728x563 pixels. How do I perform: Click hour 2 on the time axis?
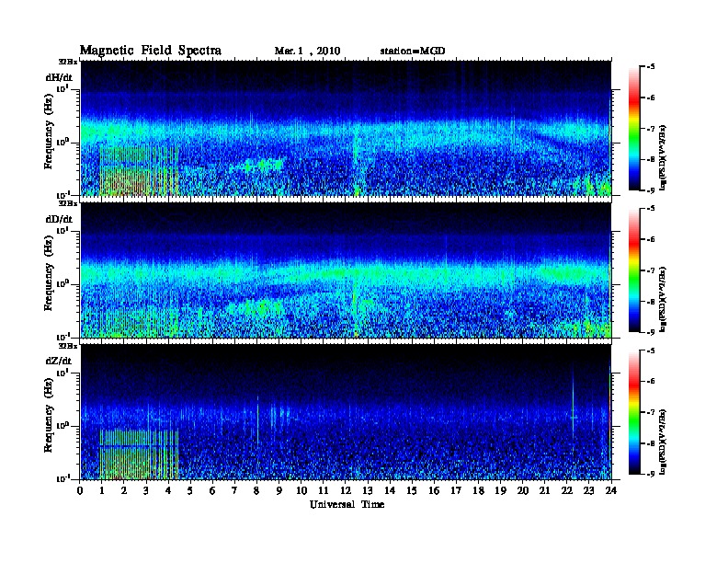point(124,490)
